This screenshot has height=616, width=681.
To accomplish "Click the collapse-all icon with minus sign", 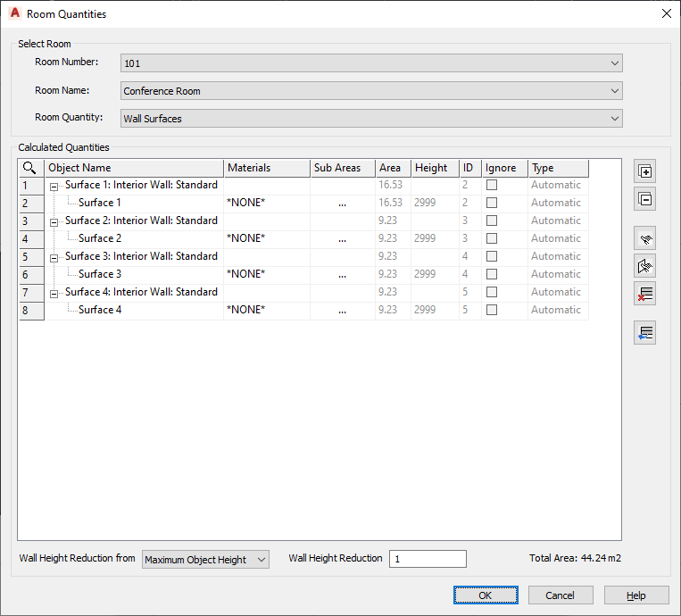I will click(x=644, y=199).
